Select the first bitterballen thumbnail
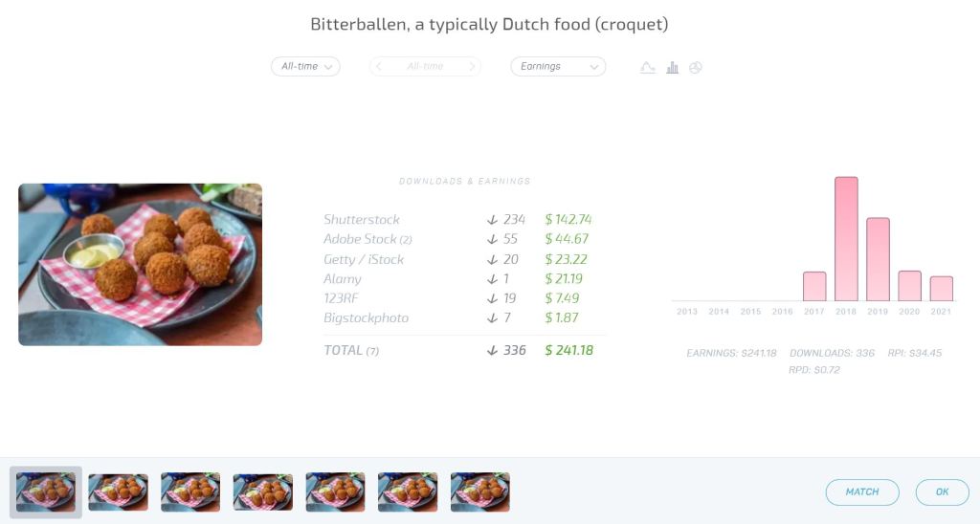The width and height of the screenshot is (980, 524). 47,491
